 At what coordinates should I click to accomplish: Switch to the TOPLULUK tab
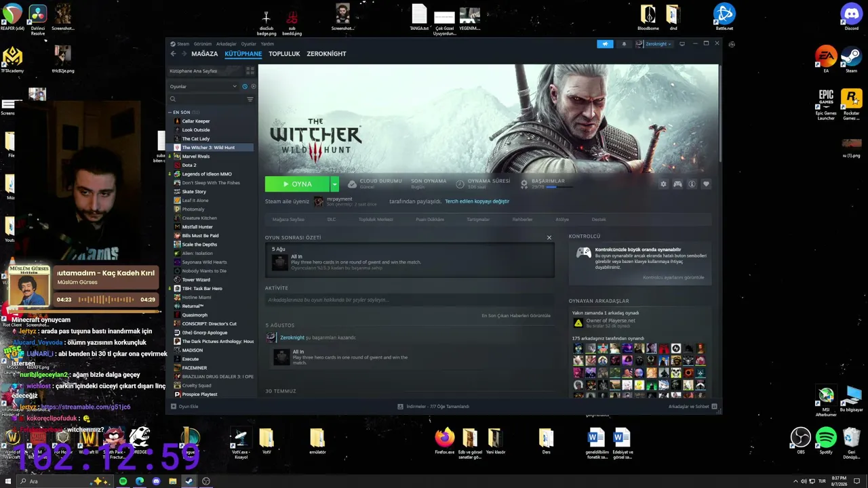pos(284,54)
